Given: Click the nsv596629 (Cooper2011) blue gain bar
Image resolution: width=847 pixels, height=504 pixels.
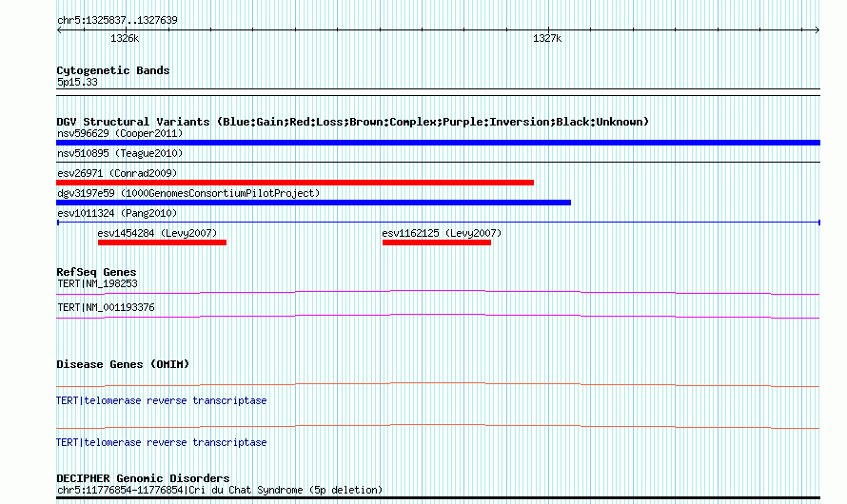Looking at the screenshot, I should click(x=438, y=143).
